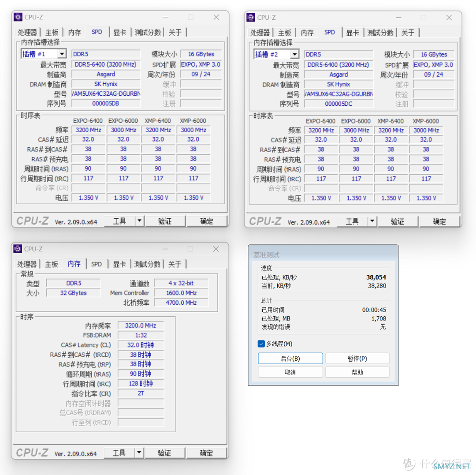Select SPD tab in slot #1 window
The width and height of the screenshot is (476, 475).
click(97, 32)
